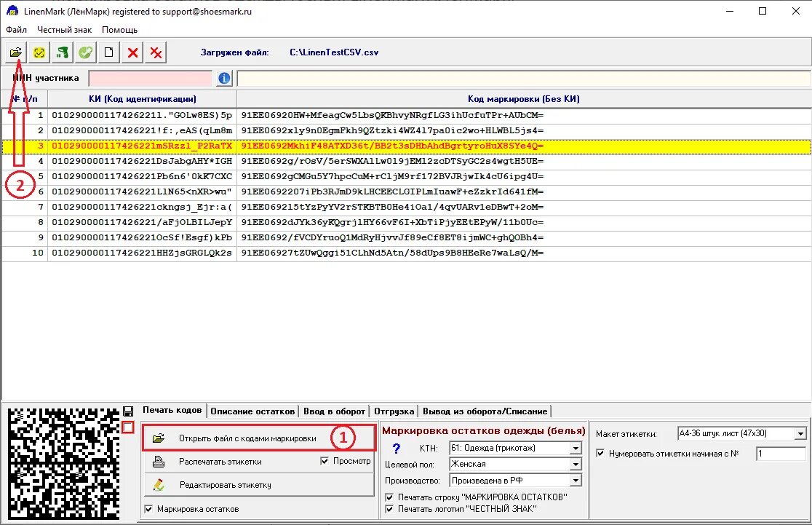Toggle the small checkbox under the floppy icon
Screen dimensions: 812x525
click(x=128, y=427)
